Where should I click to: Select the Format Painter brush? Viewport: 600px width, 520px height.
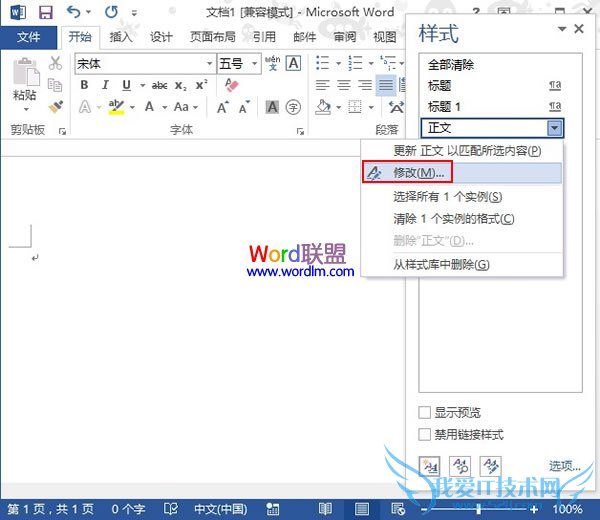point(56,106)
